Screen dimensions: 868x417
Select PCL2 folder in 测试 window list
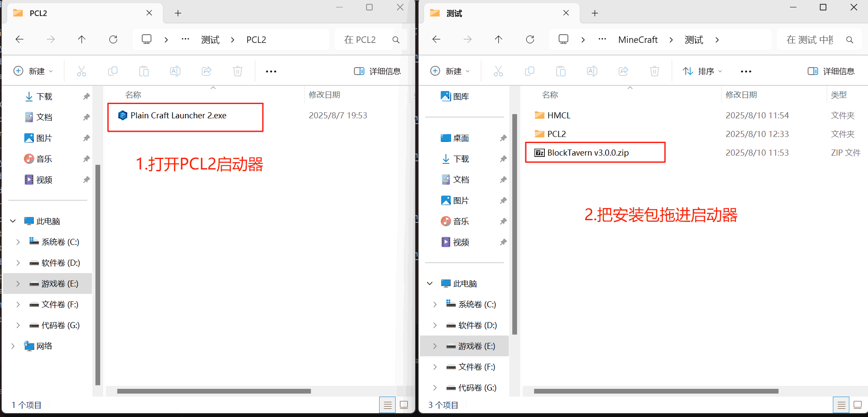[550, 134]
